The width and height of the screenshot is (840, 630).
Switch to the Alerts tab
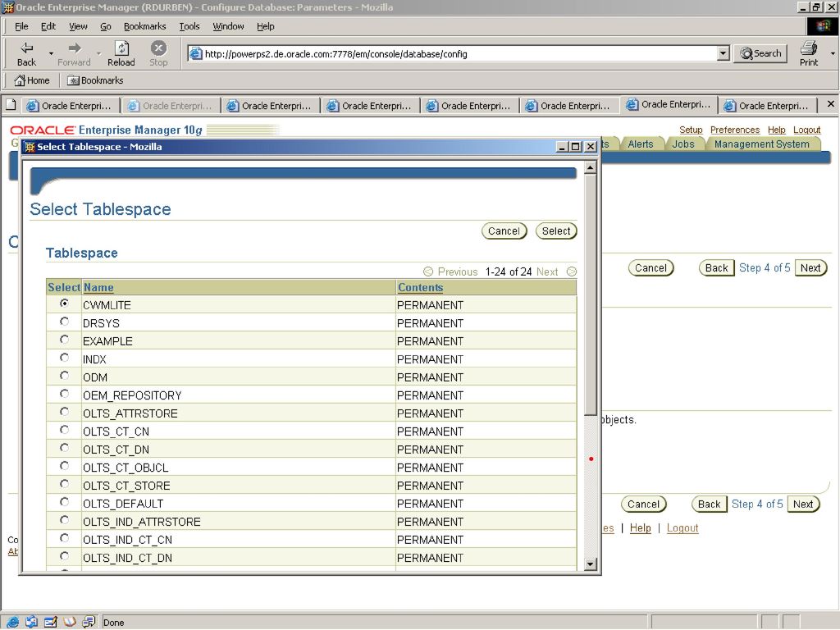pyautogui.click(x=641, y=144)
